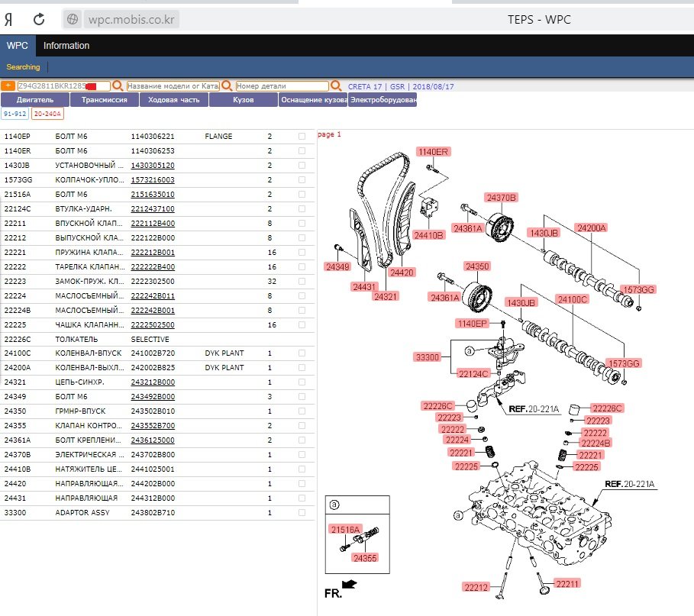Click diagram label 24431
The height and width of the screenshot is (616, 694).
(364, 287)
